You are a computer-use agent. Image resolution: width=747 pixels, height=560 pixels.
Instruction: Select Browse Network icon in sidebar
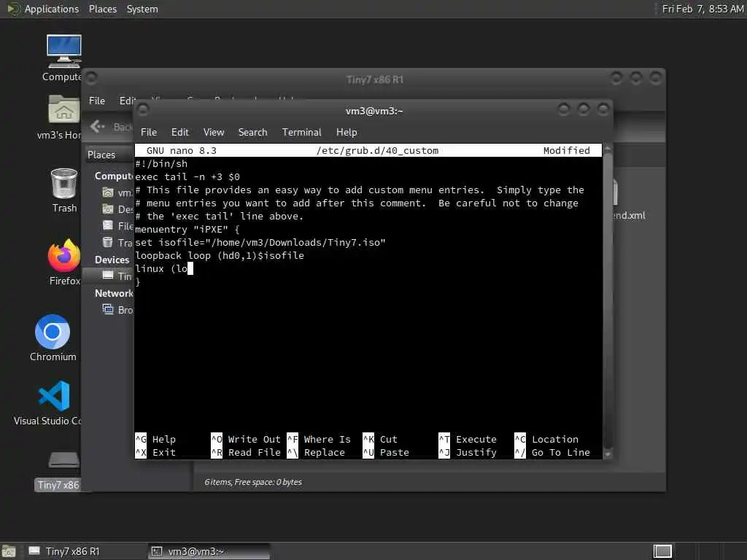coord(108,309)
